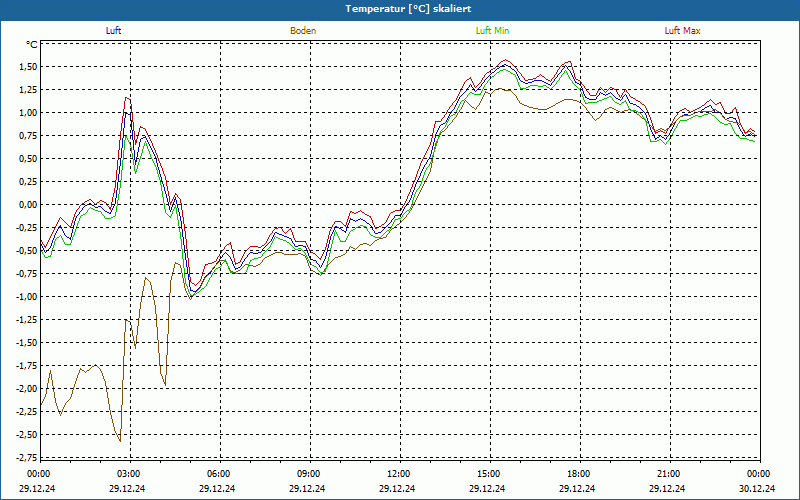Click the 1,25 y-axis value
The height and width of the screenshot is (500, 800).
[x=28, y=90]
